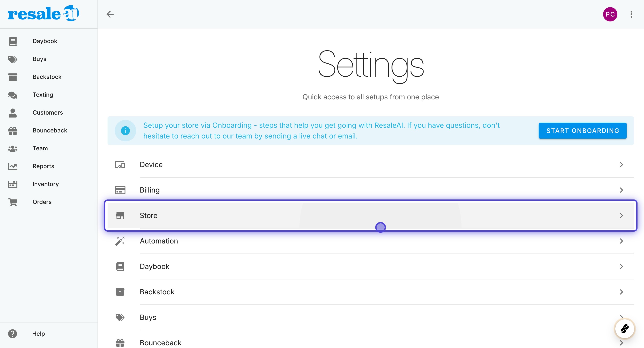644x348 pixels.
Task: Expand the Automation settings chevron
Action: (621, 241)
